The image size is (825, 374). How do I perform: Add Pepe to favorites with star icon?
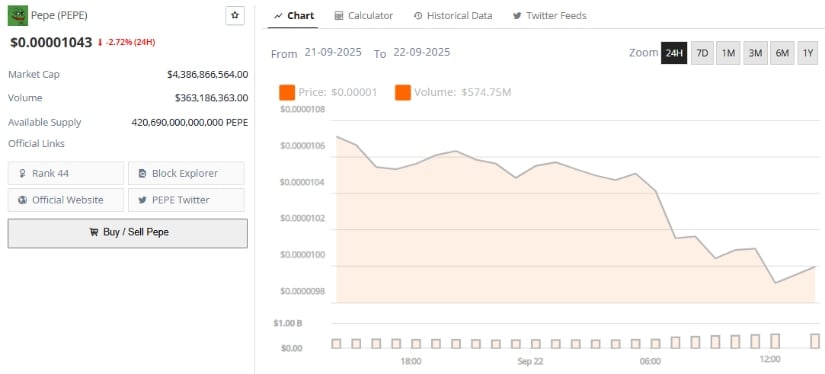point(235,16)
